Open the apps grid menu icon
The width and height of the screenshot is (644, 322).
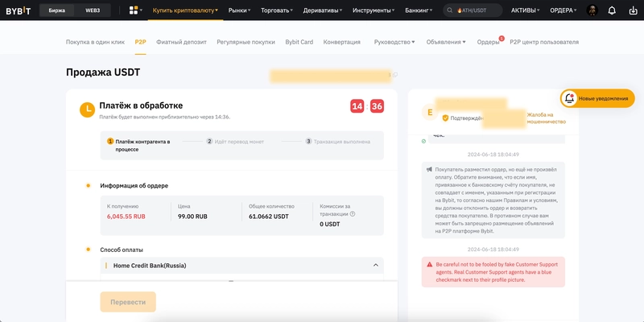[x=134, y=10]
